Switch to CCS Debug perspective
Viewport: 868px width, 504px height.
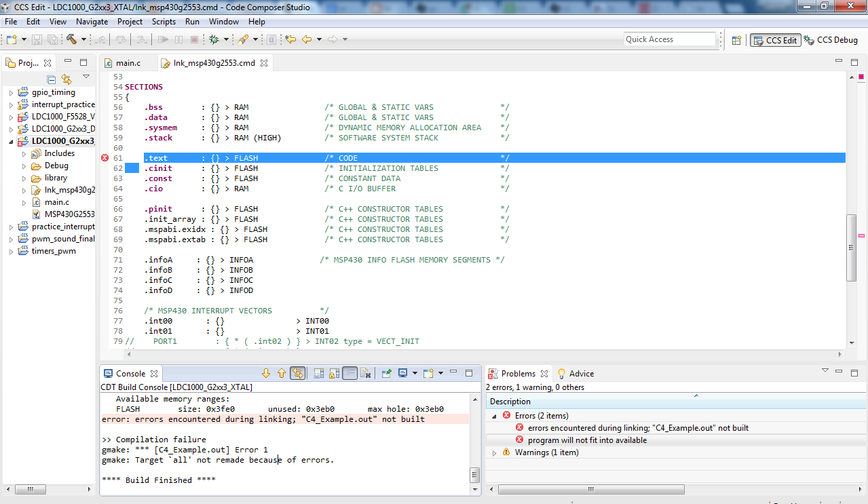(831, 40)
